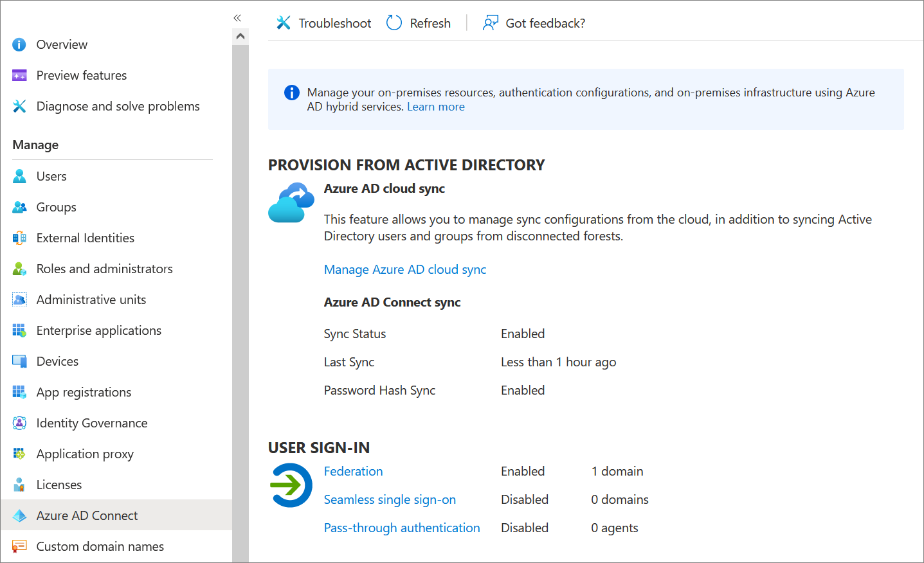Click the Got feedback icon
Screen dimensions: 924x563
click(x=490, y=22)
